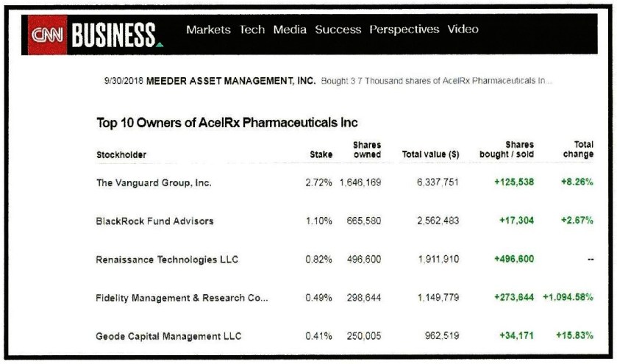617x364 pixels.
Task: Sort by Shares bought / sold header
Action: pos(507,150)
